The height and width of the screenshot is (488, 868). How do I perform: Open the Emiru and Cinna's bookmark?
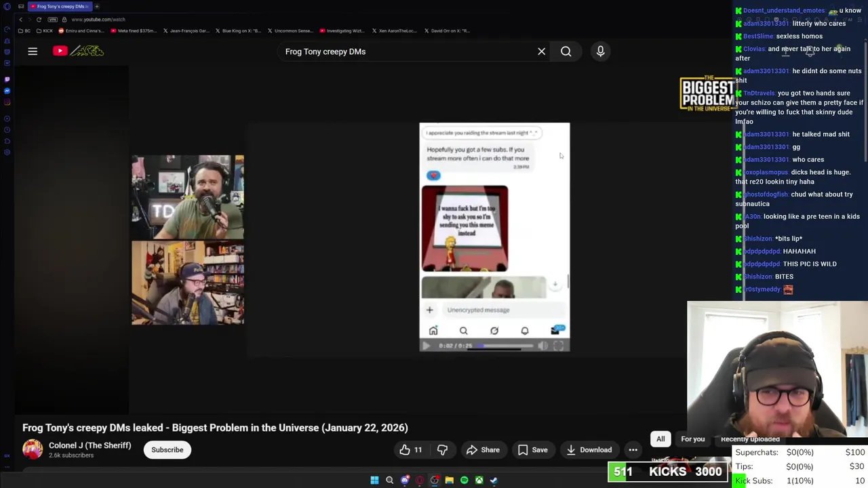click(81, 30)
